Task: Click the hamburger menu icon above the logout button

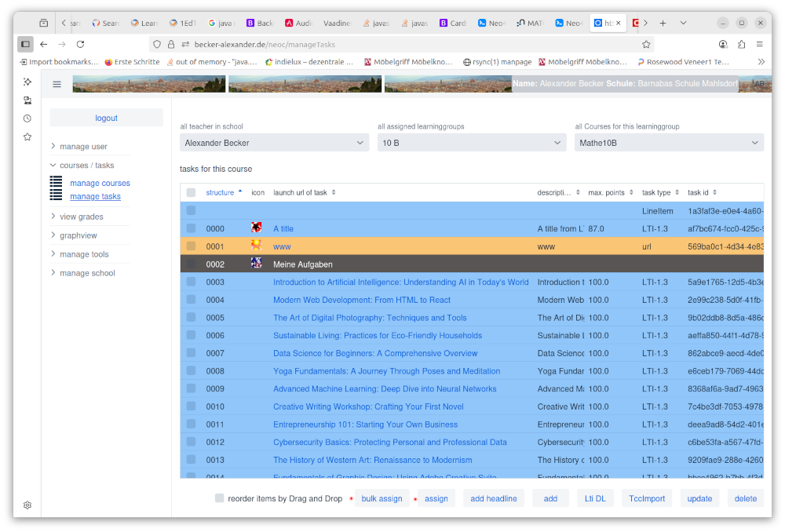Action: tap(57, 84)
